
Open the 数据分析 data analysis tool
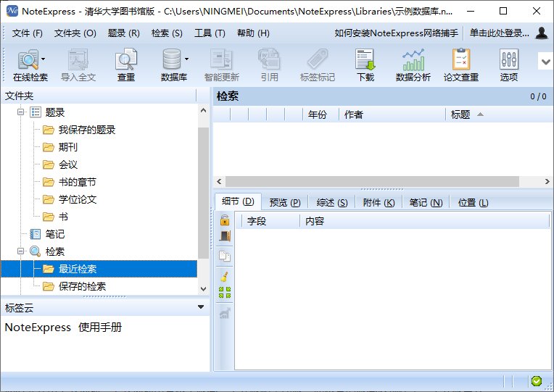tap(413, 65)
